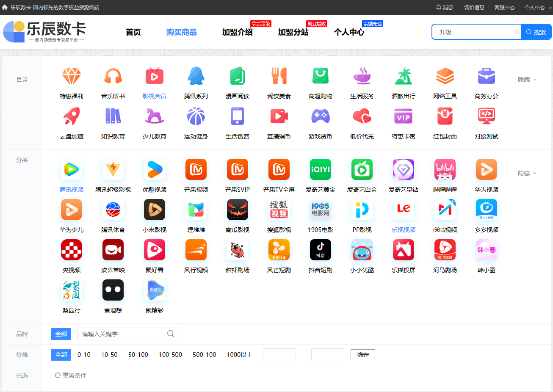Select the 搜狐影视 app icon

click(279, 210)
